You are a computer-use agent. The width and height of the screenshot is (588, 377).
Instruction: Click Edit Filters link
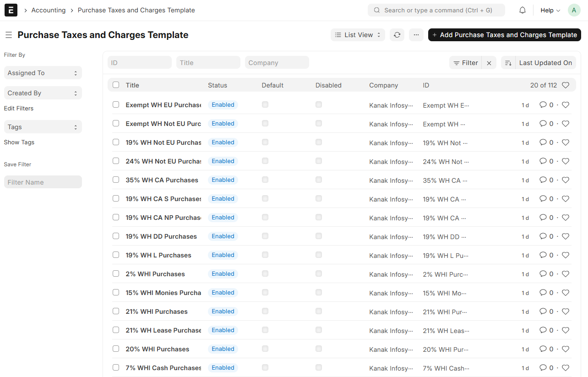(x=19, y=109)
